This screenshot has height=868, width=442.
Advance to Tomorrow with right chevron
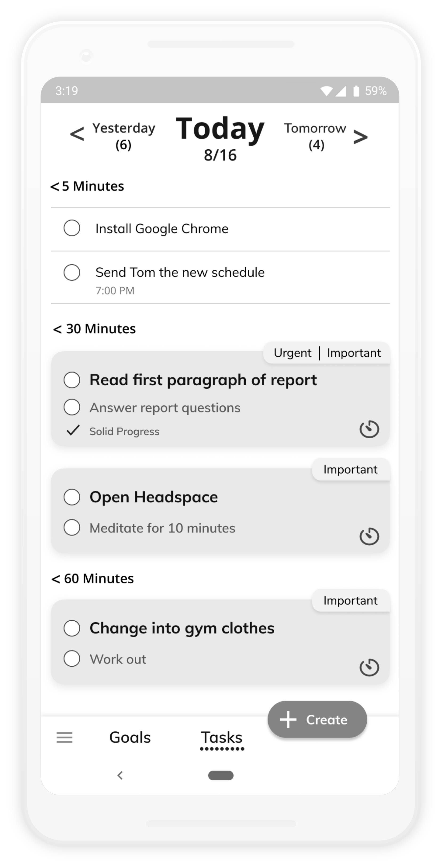pyautogui.click(x=361, y=137)
